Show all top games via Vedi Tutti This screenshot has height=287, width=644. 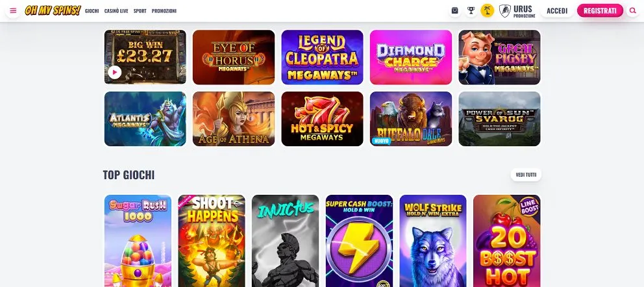pyautogui.click(x=526, y=175)
